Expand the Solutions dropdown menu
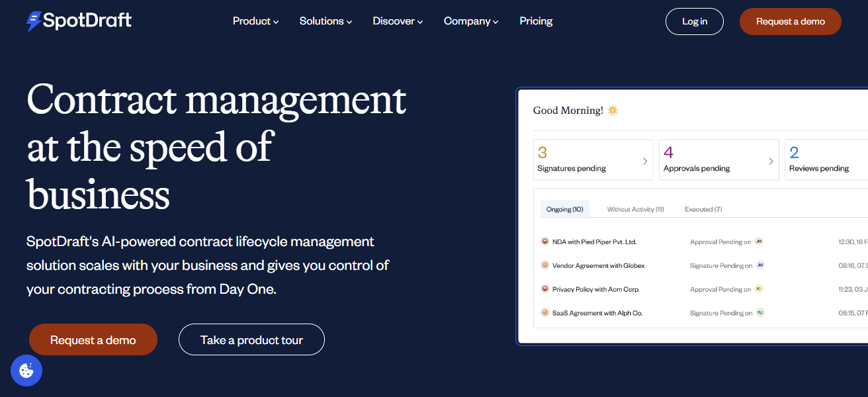The width and height of the screenshot is (868, 397). pos(325,21)
